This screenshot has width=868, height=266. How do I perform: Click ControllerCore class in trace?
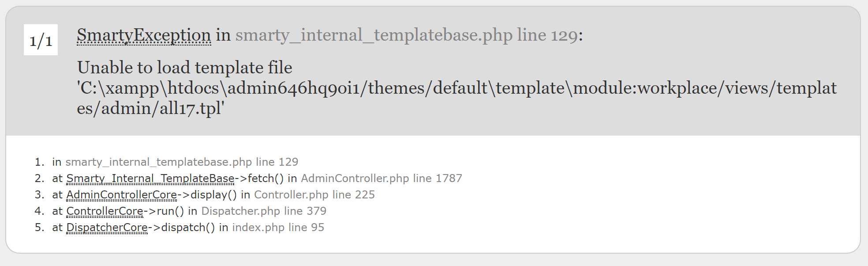tap(105, 211)
